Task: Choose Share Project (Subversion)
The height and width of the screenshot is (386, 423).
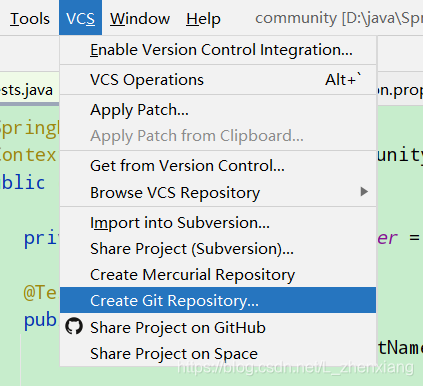Action: (x=218, y=249)
